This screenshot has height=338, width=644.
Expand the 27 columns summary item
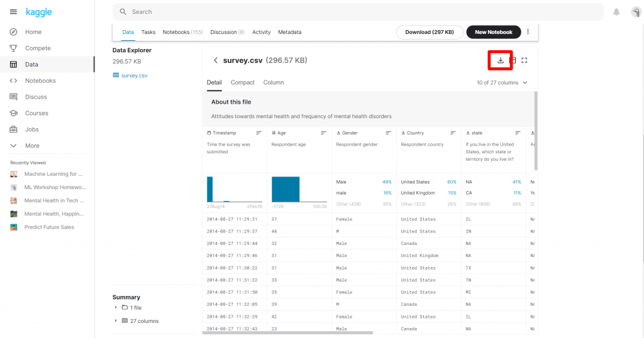pos(116,321)
